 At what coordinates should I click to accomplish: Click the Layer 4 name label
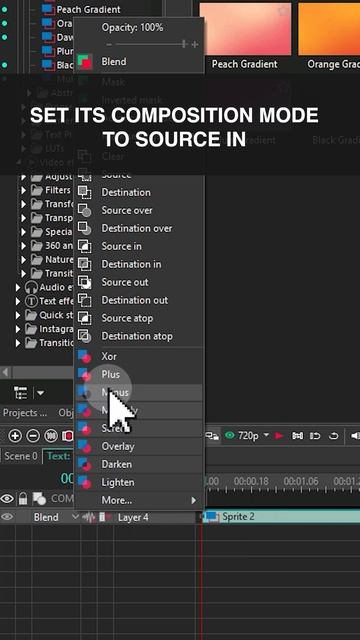point(133,518)
